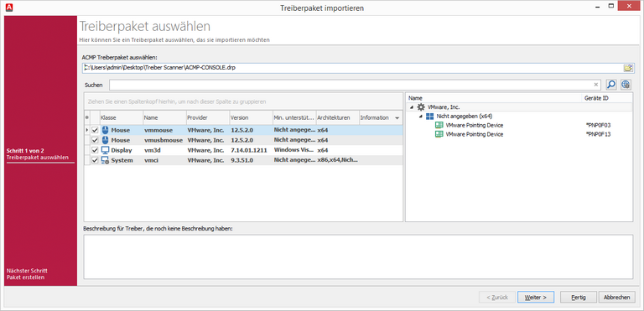Click the monitor icon in the vm3d row
Screen dimensions: 644x311
point(105,150)
